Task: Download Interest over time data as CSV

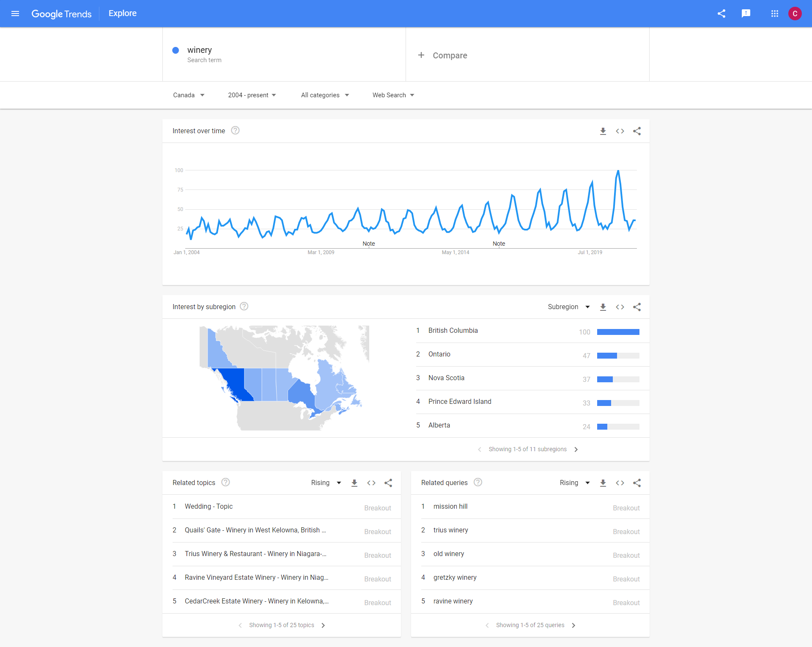Action: coord(603,131)
